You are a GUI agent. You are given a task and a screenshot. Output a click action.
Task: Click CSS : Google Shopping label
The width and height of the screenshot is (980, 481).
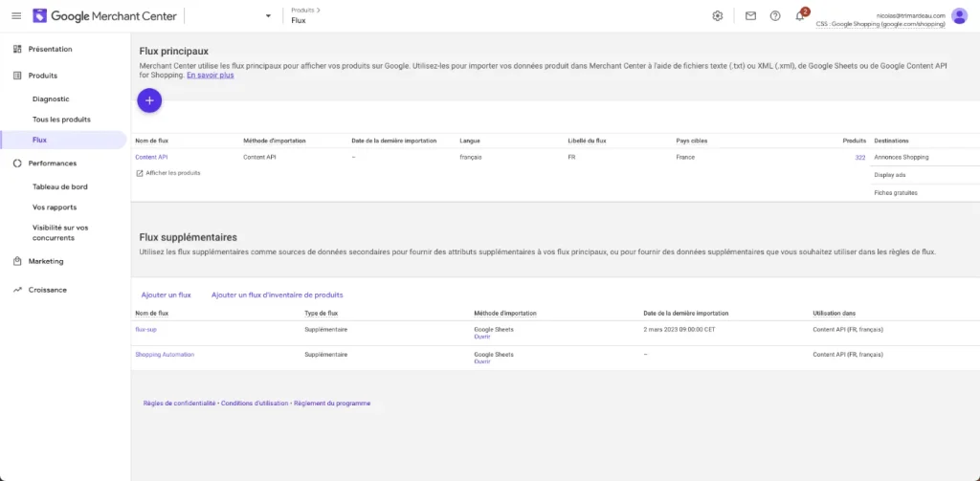coord(880,23)
